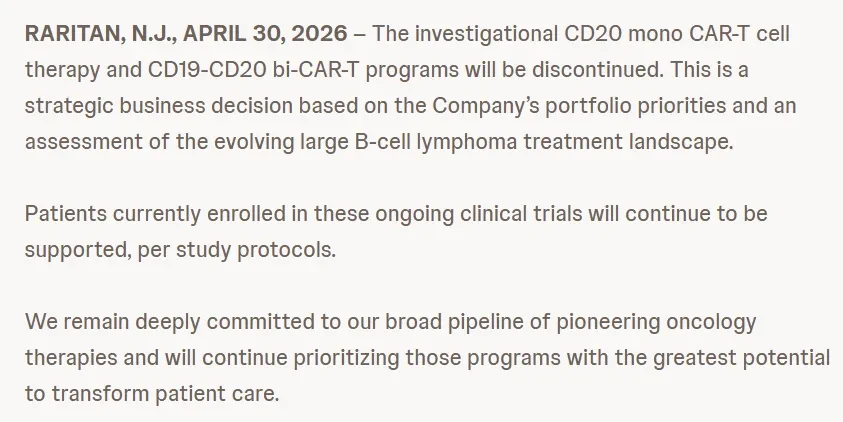The height and width of the screenshot is (422, 843).
Task: Click the word 'discontinued' in the announcement
Action: click(x=598, y=69)
